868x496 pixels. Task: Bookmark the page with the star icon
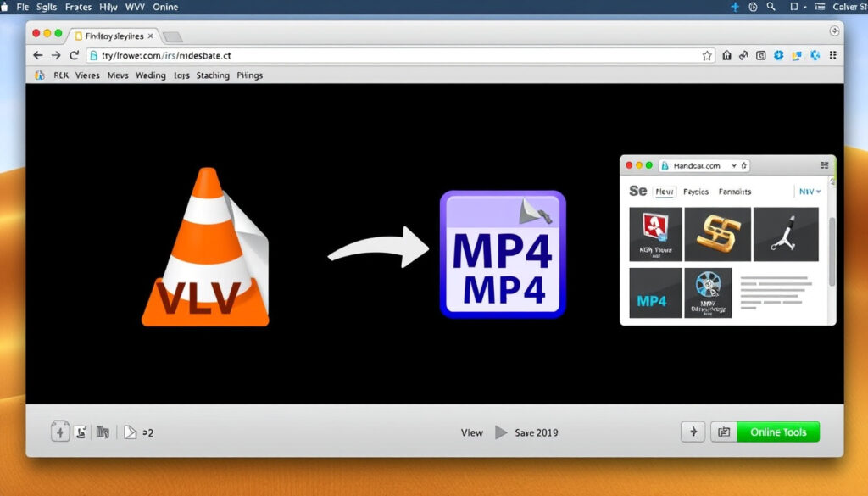(707, 55)
